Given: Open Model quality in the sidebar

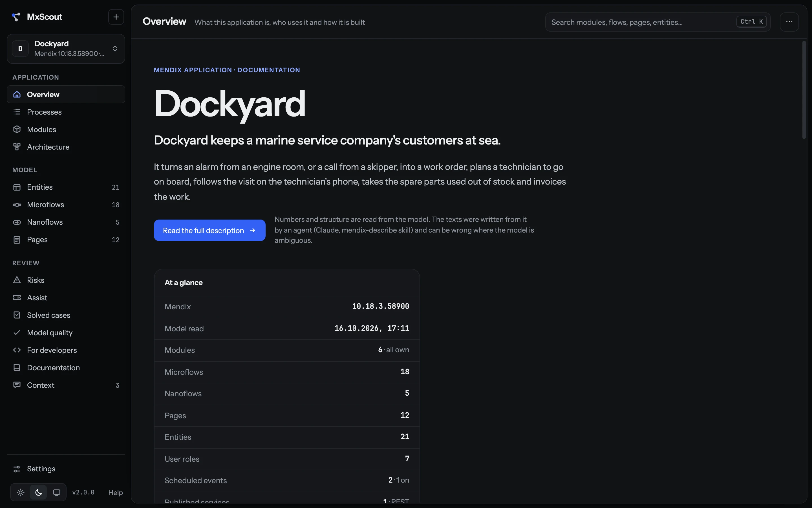Looking at the screenshot, I should (66, 332).
